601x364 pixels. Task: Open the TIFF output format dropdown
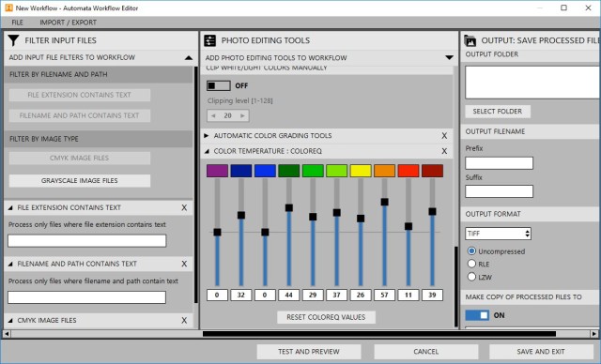coord(499,234)
